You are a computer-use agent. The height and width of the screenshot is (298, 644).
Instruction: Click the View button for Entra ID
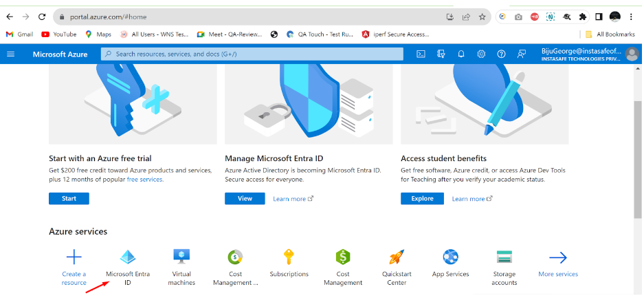pyautogui.click(x=245, y=198)
